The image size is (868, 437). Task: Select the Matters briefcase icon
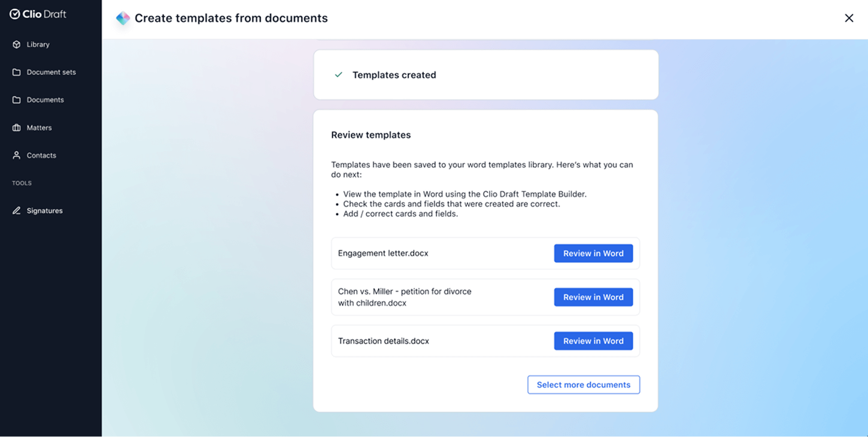click(x=15, y=128)
